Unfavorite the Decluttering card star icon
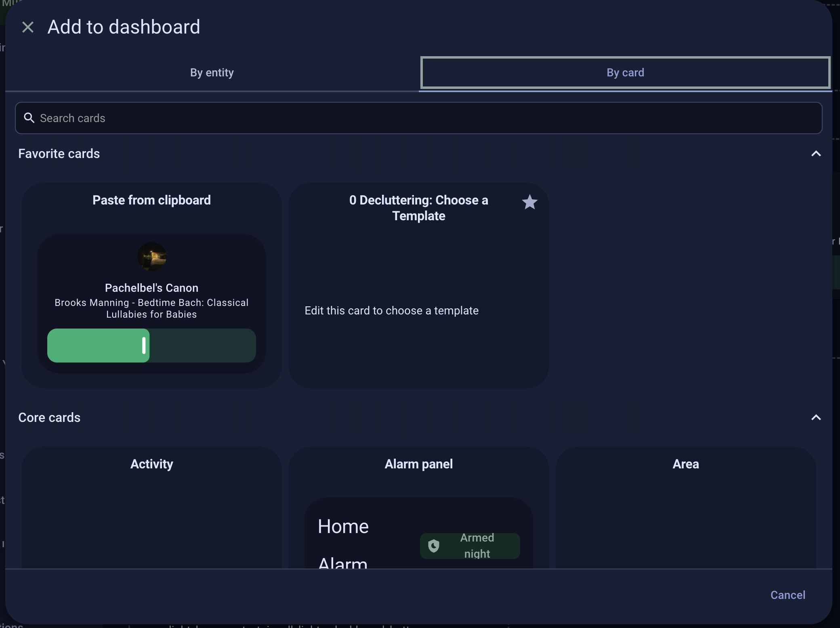 point(529,202)
